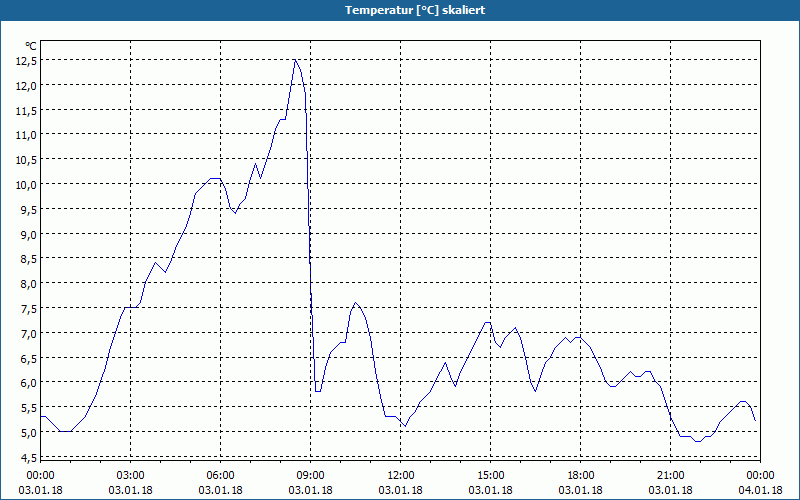Select the 6,5 y-axis value
This screenshot has height=500, width=800.
coord(30,359)
